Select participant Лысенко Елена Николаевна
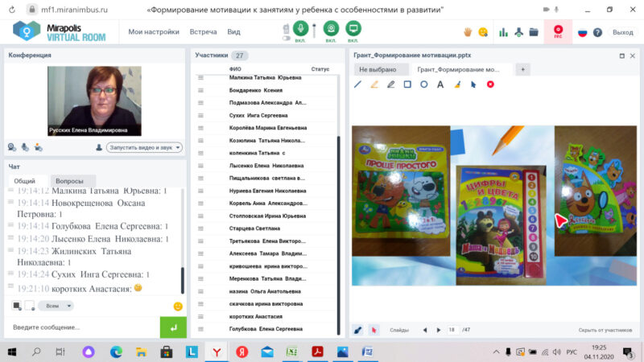644x362 pixels. [x=266, y=166]
